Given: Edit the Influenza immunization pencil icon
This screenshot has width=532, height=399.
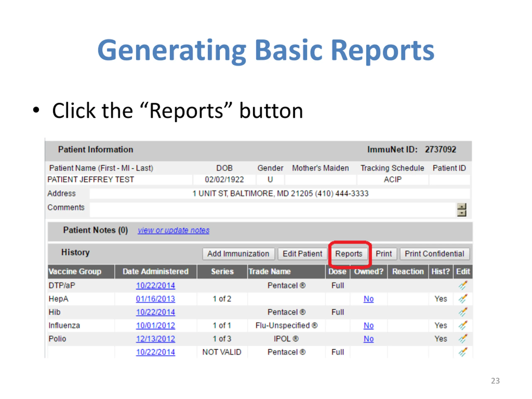Looking at the screenshot, I should (x=463, y=325).
